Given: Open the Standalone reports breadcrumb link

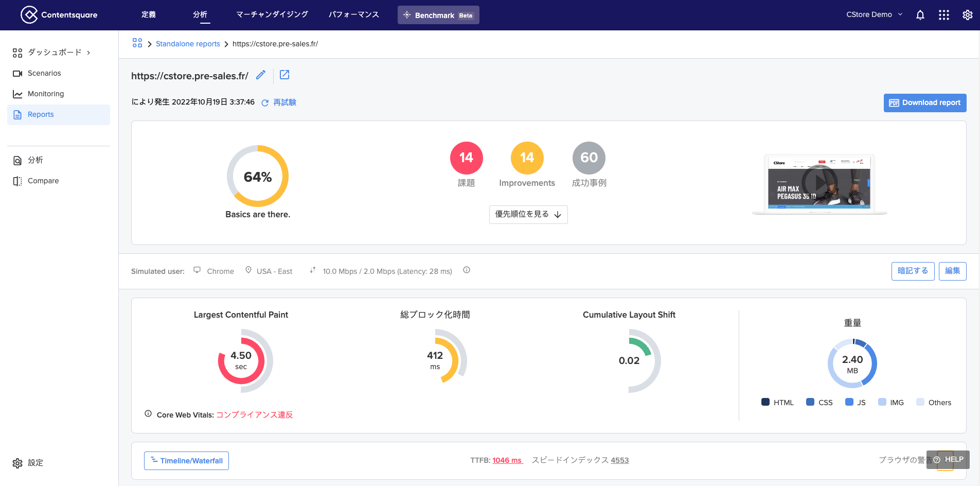Looking at the screenshot, I should coord(188,44).
